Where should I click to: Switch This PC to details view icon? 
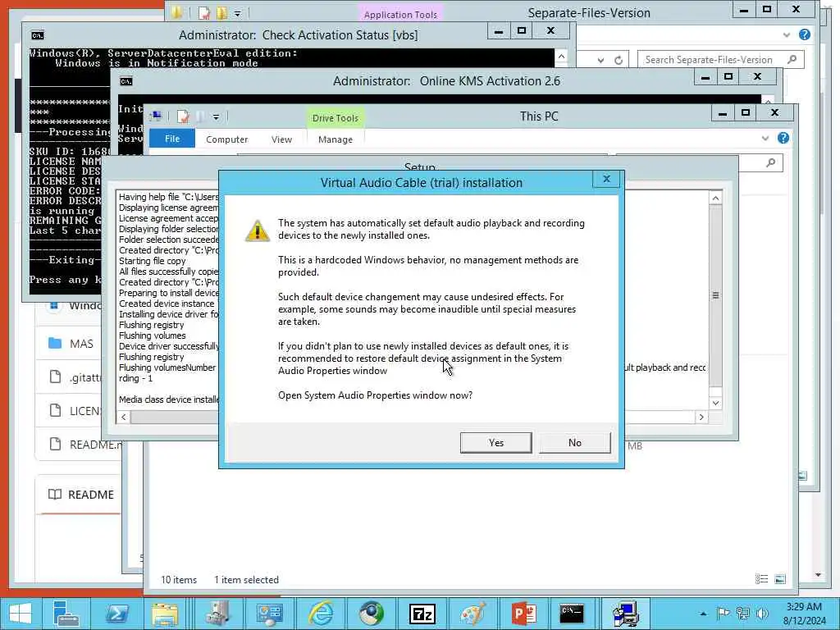click(x=761, y=579)
